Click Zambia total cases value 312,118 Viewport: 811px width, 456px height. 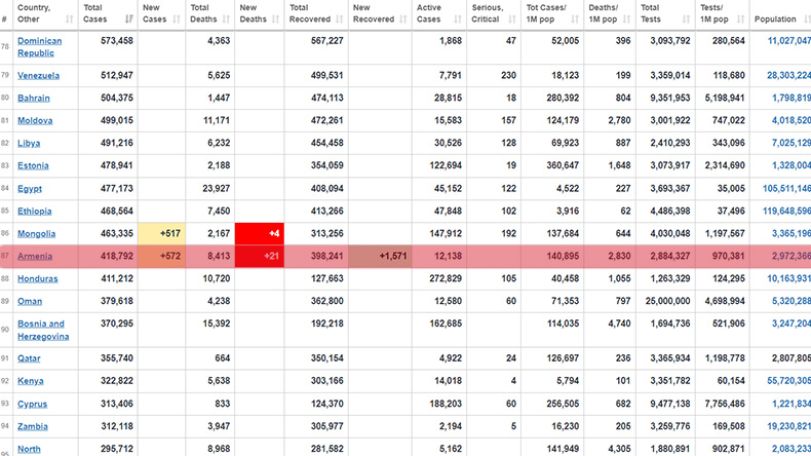point(116,426)
